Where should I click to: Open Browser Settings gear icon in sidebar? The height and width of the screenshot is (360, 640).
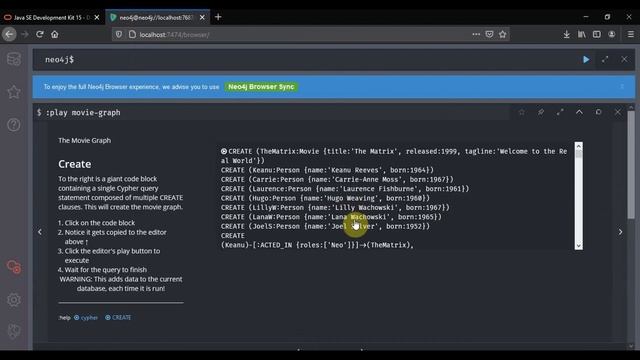point(14,300)
